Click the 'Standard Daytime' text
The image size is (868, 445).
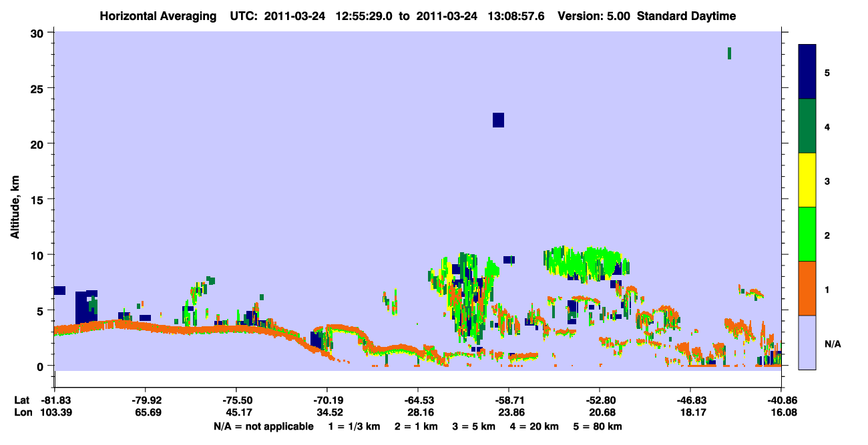tap(686, 16)
